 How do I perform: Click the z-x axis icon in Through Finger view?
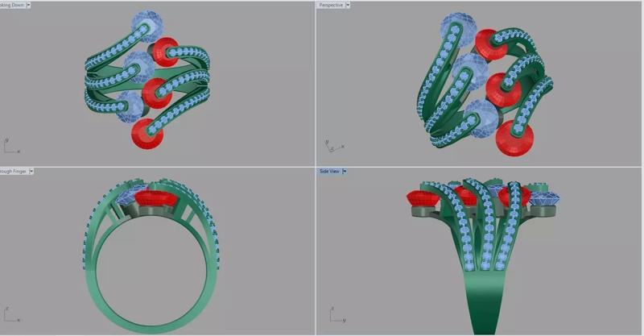click(11, 314)
